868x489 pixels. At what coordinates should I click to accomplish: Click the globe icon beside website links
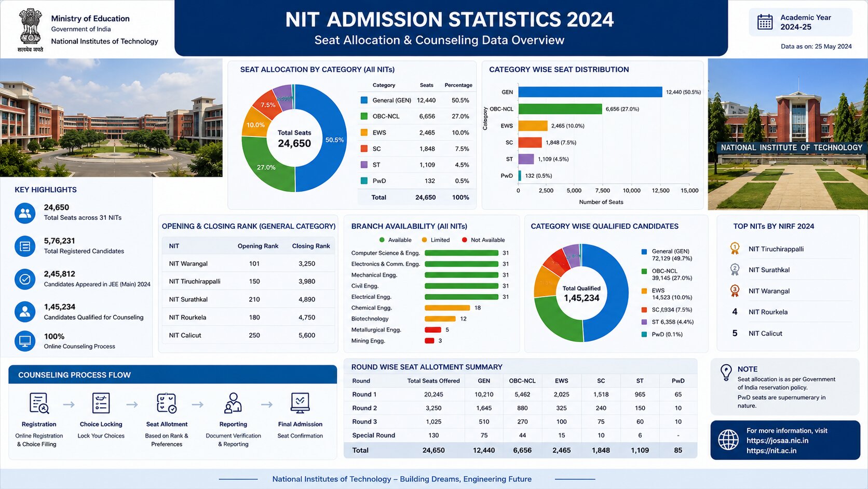pyautogui.click(x=728, y=440)
